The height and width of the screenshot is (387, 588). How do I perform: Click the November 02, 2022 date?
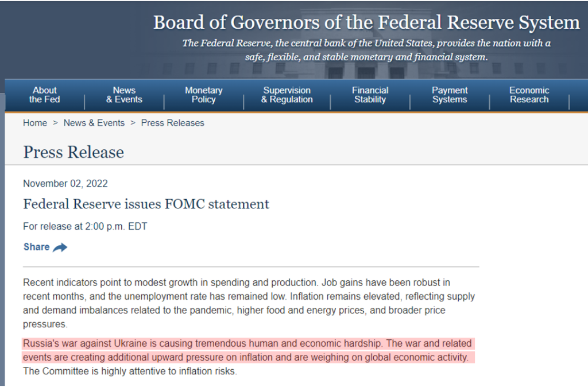pos(65,183)
